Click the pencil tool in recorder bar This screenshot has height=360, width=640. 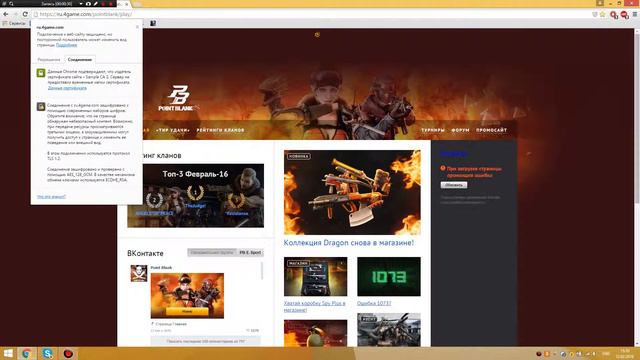pyautogui.click(x=96, y=3)
